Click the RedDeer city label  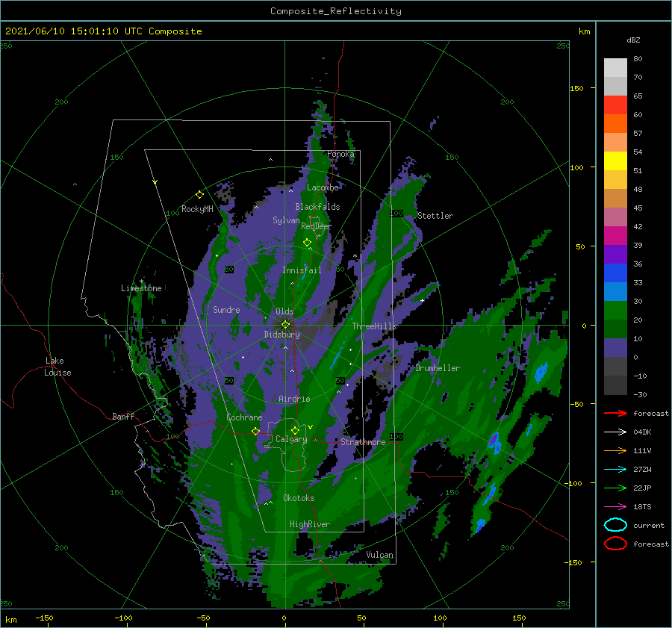pos(317,226)
